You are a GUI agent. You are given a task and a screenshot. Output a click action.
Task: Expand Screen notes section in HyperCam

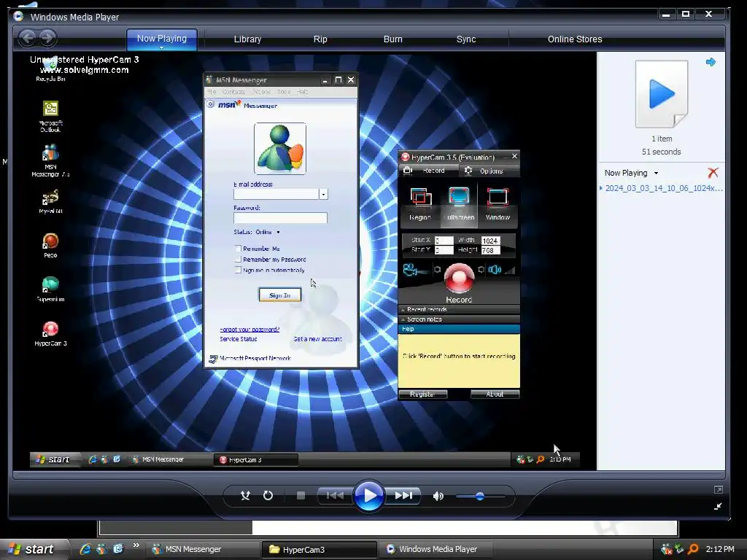click(x=459, y=319)
